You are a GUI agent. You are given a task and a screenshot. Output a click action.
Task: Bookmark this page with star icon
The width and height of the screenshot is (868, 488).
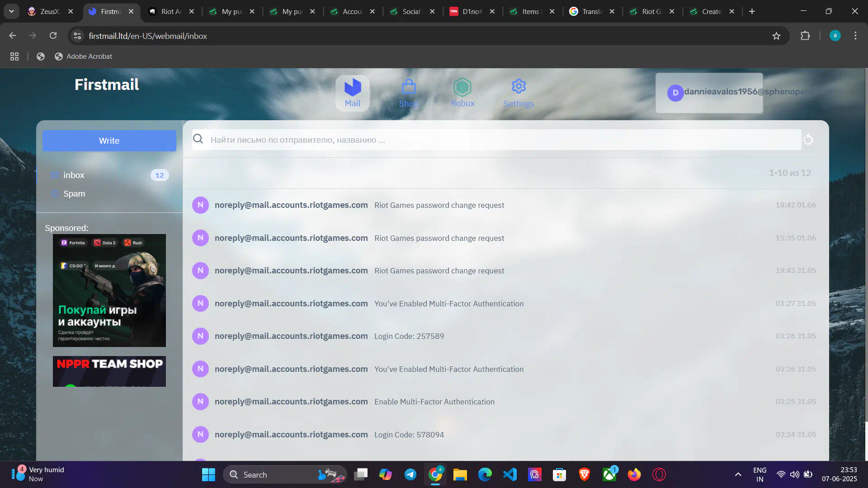776,36
